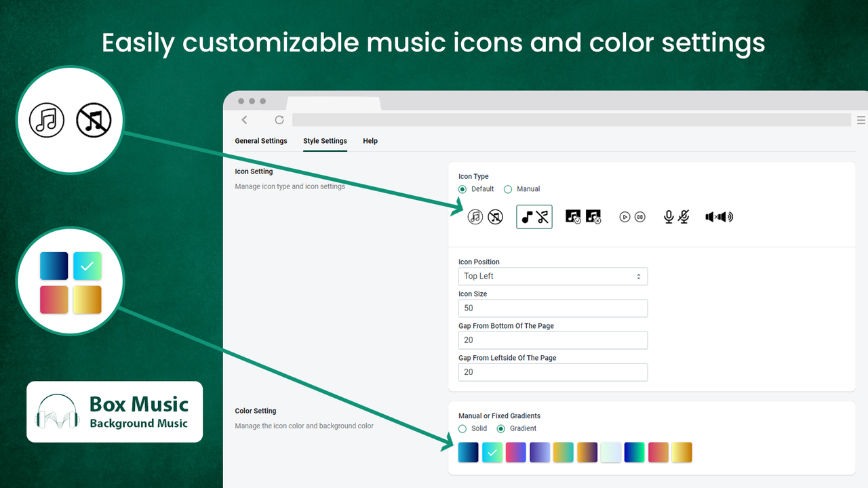Pick the teal-to-navy gradient swatch
868x488 pixels.
pos(469,452)
